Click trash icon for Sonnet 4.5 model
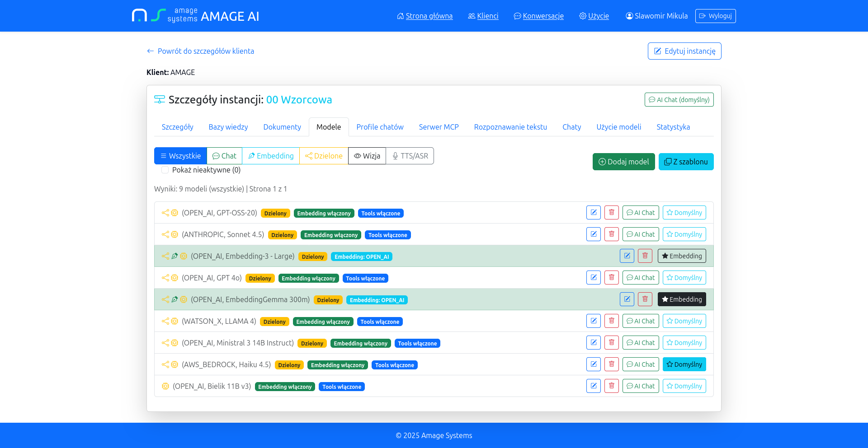The image size is (868, 448). click(x=611, y=234)
